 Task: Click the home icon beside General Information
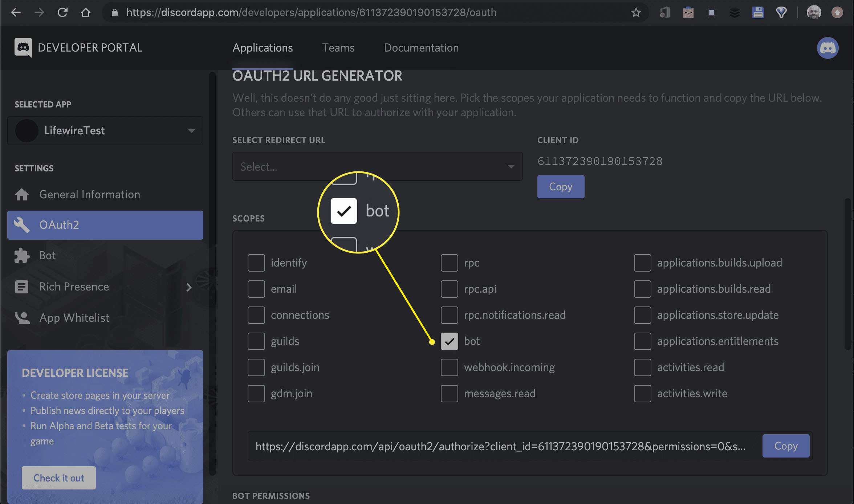(x=22, y=195)
